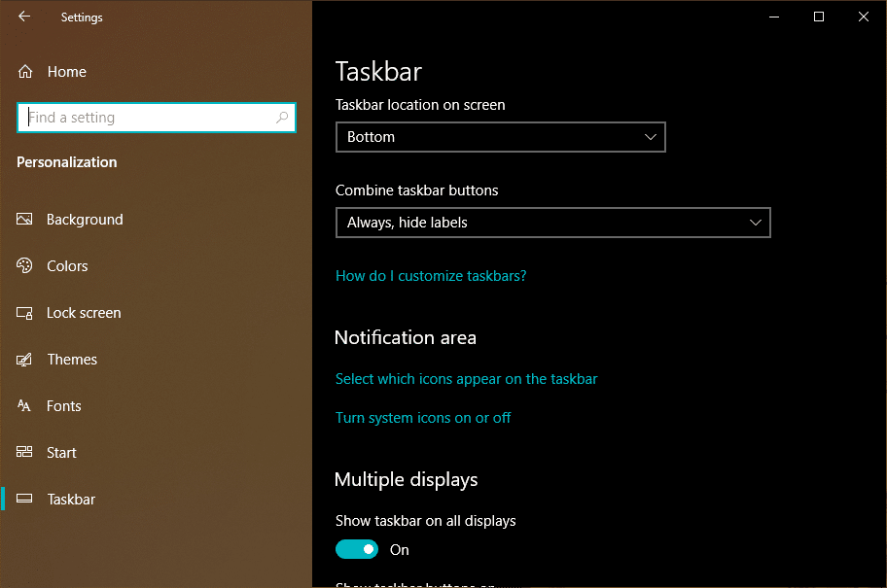Open 'Select which icons appear on the taskbar'

[x=466, y=379]
